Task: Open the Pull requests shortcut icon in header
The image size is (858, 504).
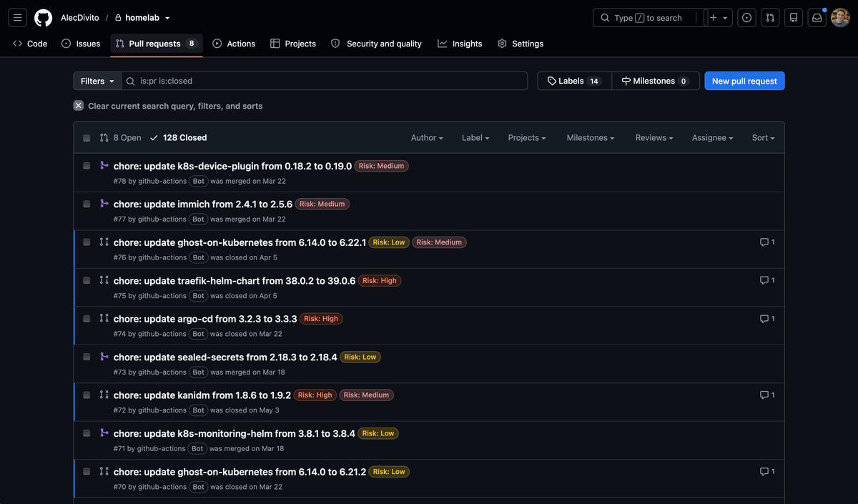Action: [x=770, y=18]
